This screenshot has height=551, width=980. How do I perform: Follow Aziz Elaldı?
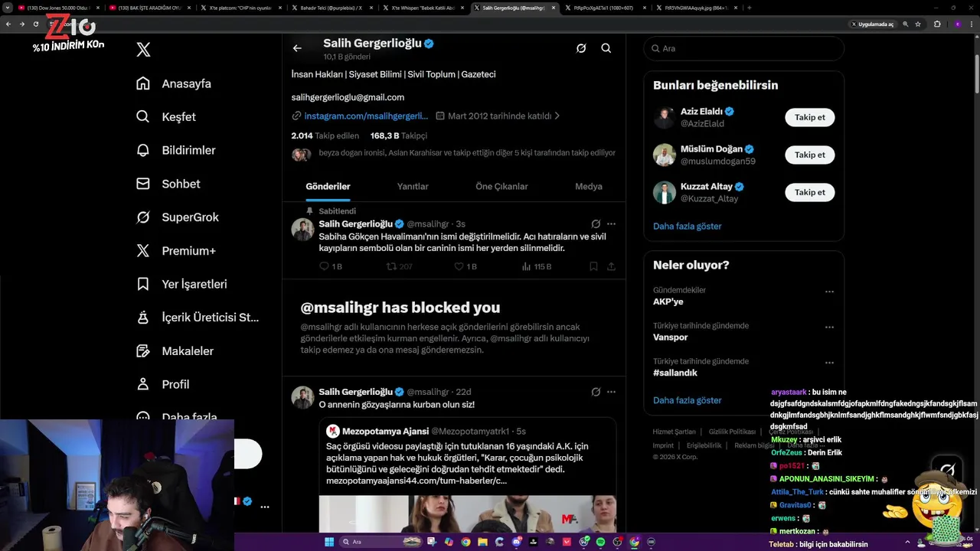click(x=809, y=117)
